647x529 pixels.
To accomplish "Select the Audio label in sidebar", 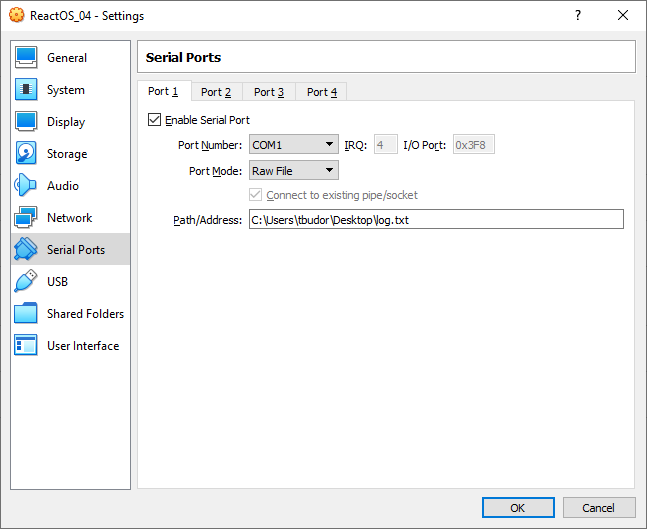I will coord(63,186).
